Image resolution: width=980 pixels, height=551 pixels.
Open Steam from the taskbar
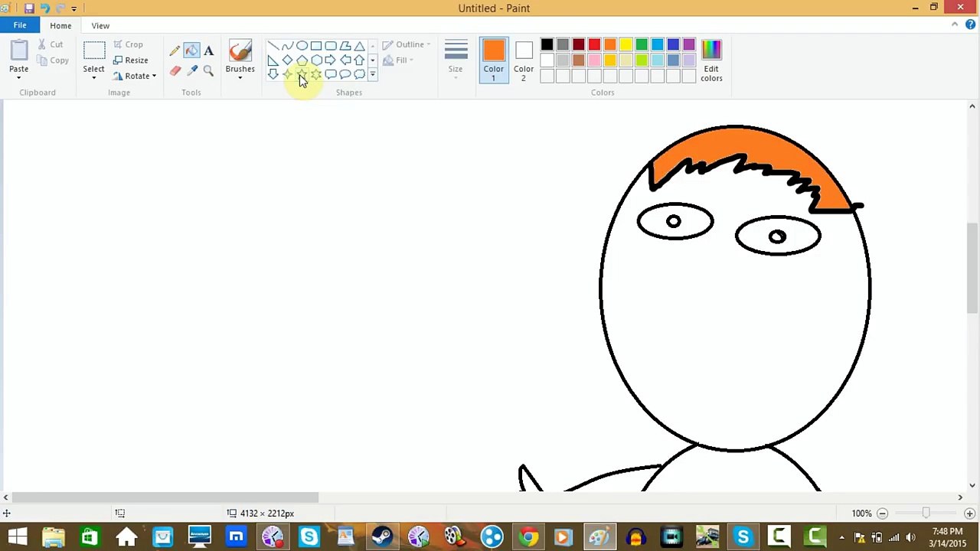383,536
